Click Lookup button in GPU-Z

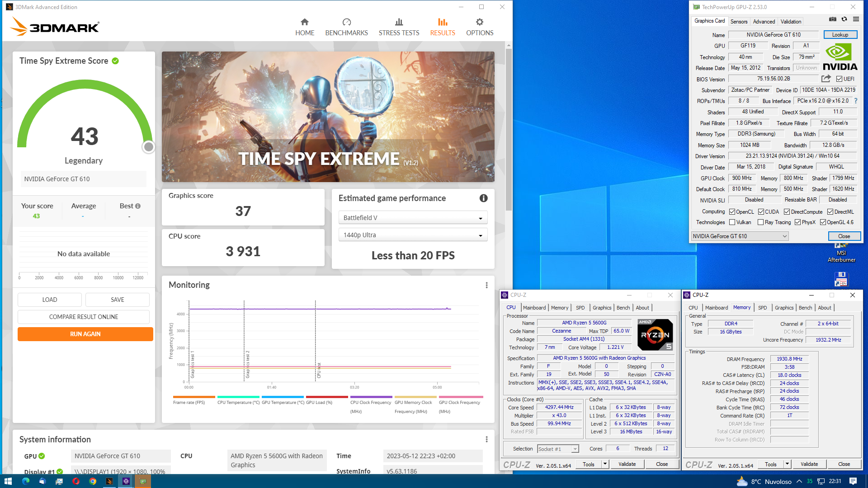pos(840,35)
